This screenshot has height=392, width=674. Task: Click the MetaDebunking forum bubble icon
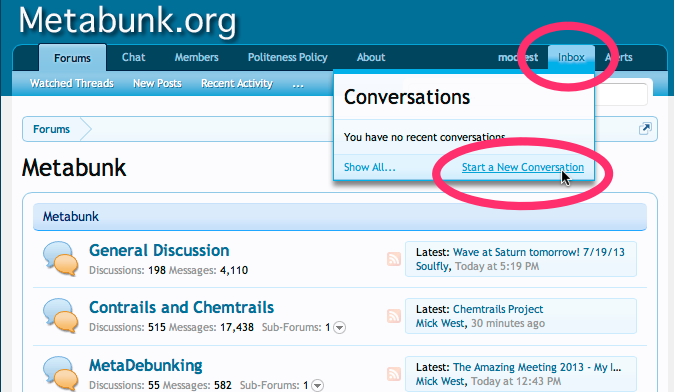tap(61, 374)
